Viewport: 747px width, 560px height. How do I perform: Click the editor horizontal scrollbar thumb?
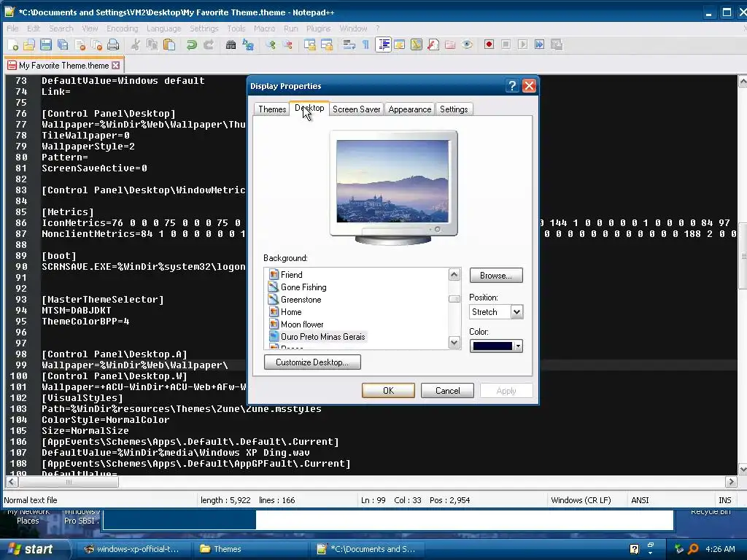tap(69, 482)
